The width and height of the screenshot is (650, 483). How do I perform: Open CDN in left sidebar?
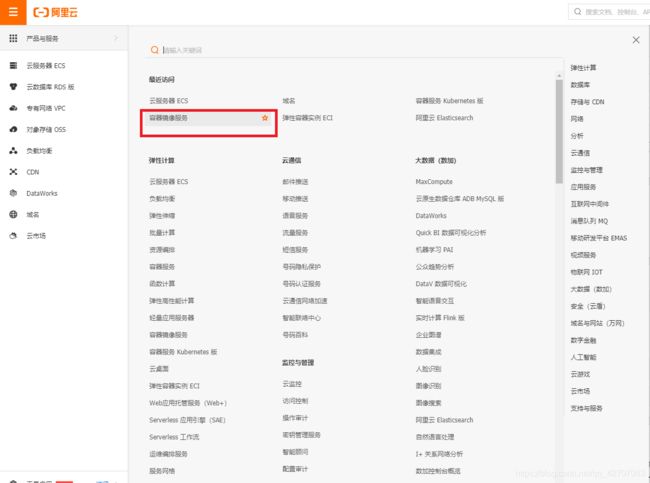(33, 172)
